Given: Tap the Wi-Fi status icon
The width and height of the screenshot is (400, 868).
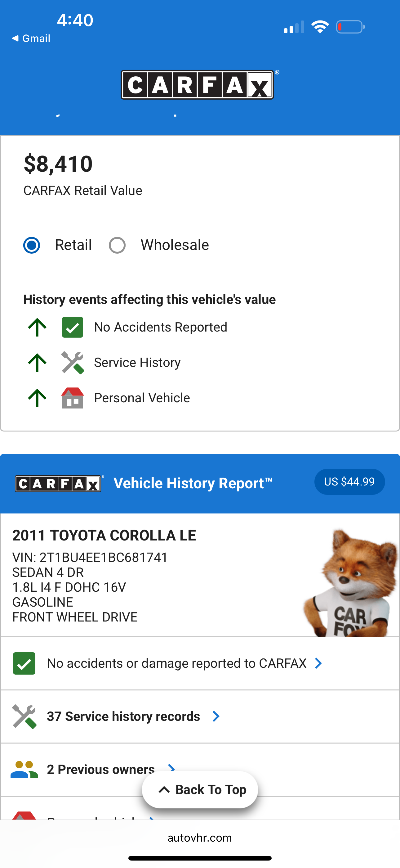Looking at the screenshot, I should [320, 27].
